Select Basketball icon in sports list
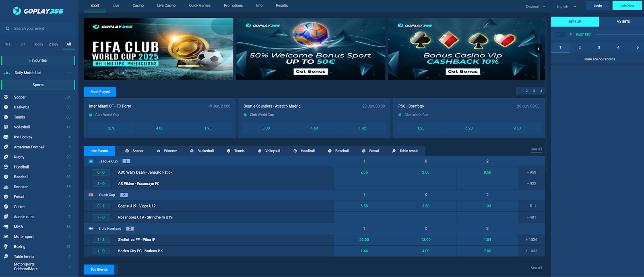 [x=6, y=107]
